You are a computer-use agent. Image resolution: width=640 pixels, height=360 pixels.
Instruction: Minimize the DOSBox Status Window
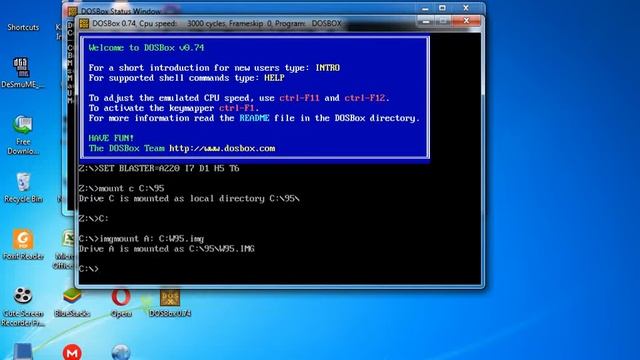tap(425, 8)
